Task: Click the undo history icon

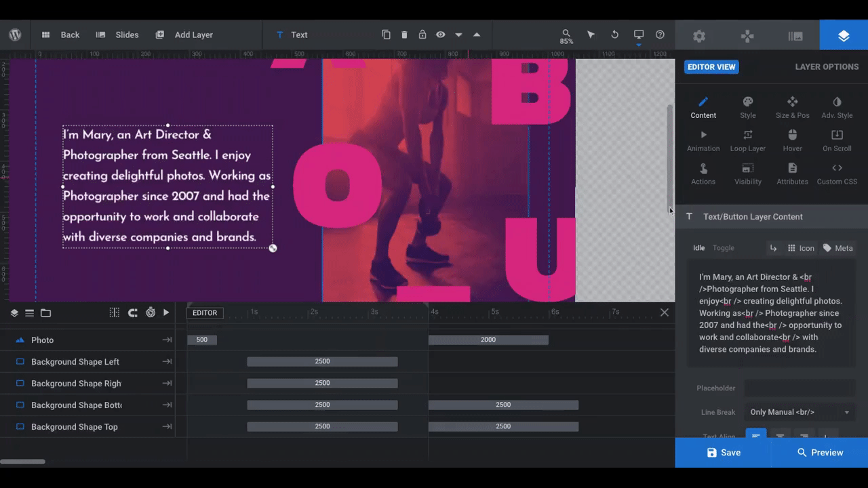Action: coord(614,35)
